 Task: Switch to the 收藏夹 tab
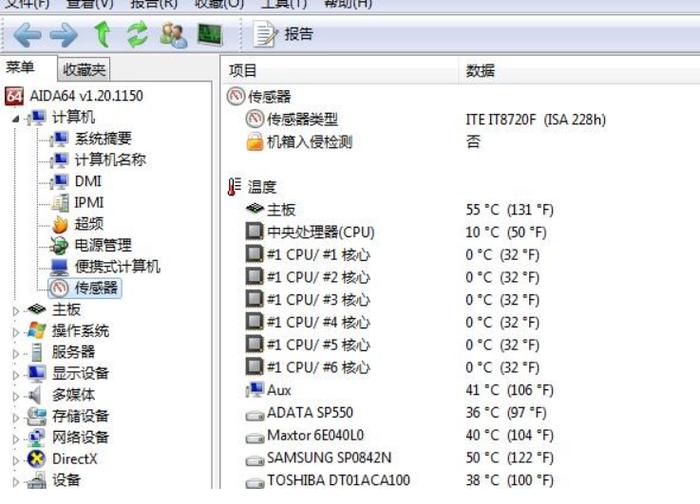coord(84,69)
